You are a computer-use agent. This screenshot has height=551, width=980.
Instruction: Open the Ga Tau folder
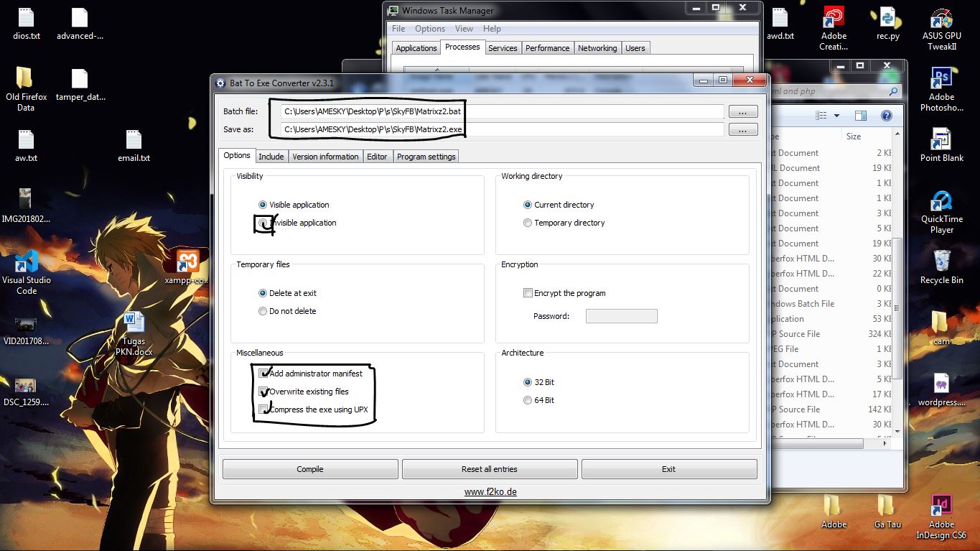pyautogui.click(x=887, y=511)
